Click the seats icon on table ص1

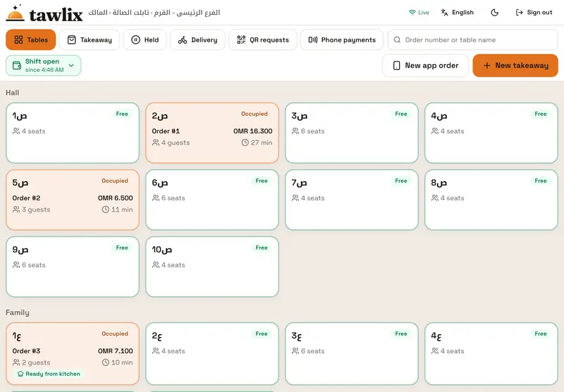click(x=16, y=131)
